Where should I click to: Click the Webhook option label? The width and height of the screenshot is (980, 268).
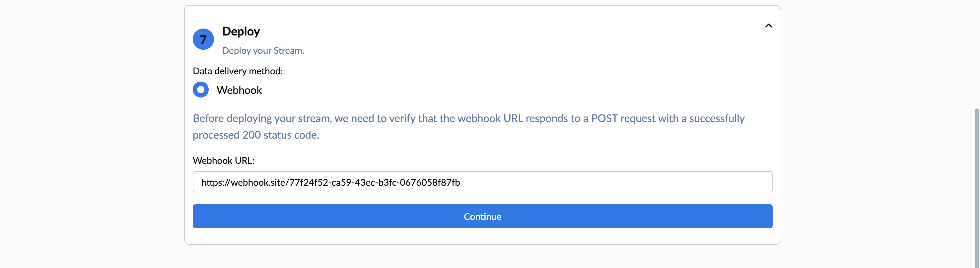[239, 90]
